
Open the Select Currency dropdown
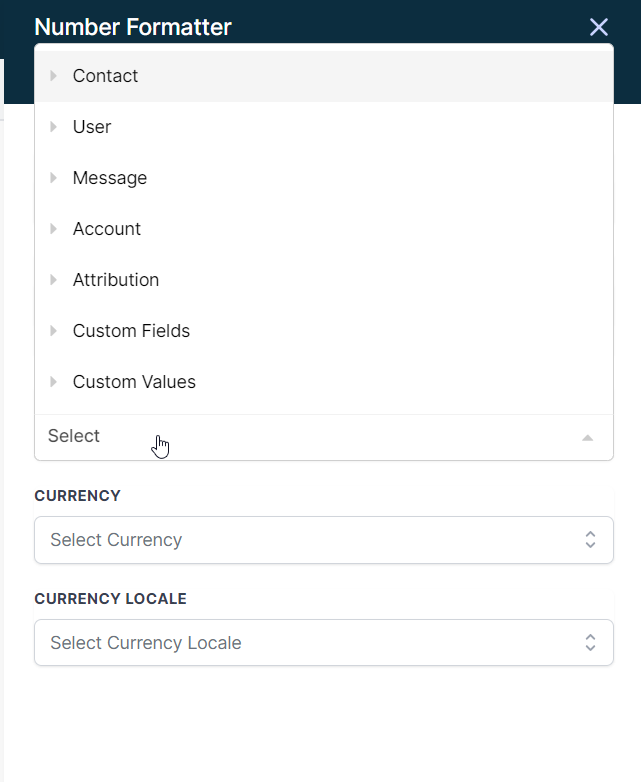[324, 540]
